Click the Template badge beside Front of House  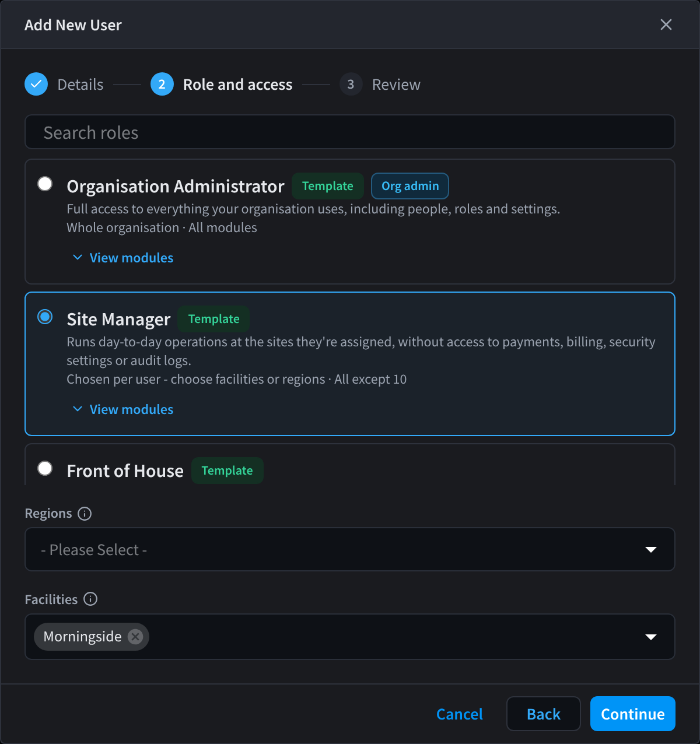pyautogui.click(x=228, y=471)
